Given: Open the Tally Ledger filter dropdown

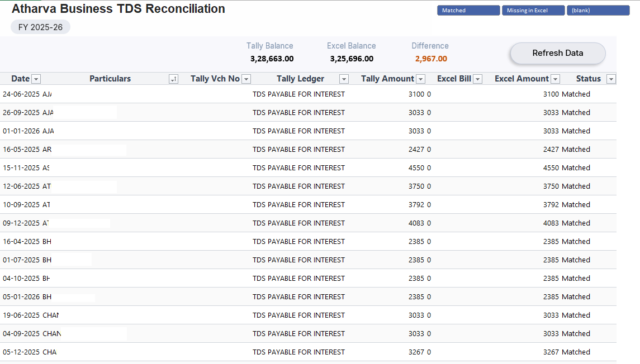Looking at the screenshot, I should click(x=344, y=79).
